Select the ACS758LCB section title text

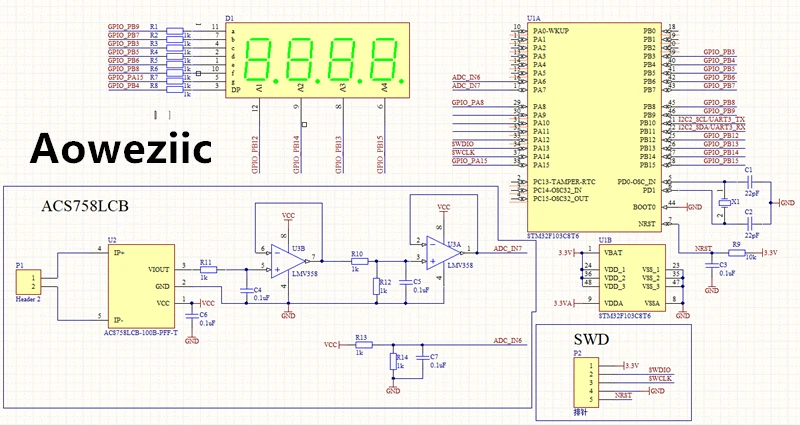85,206
